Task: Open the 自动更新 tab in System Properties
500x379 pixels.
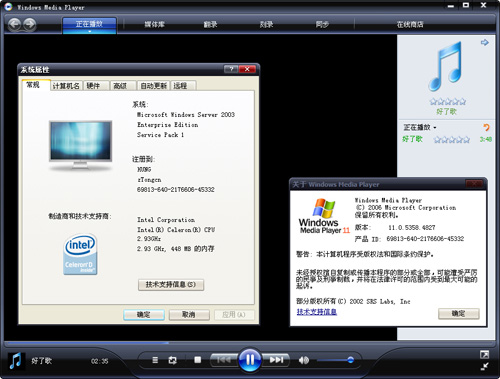Action: (x=154, y=86)
